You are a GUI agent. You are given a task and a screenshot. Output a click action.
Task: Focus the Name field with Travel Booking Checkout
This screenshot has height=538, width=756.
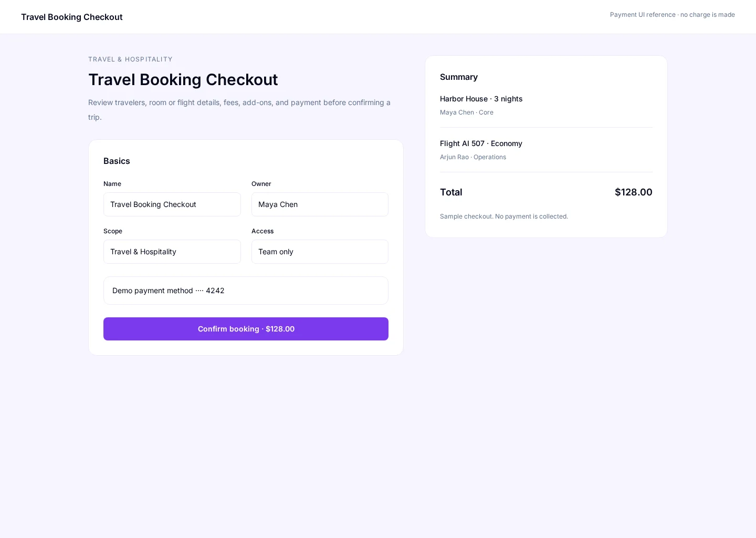click(x=172, y=204)
